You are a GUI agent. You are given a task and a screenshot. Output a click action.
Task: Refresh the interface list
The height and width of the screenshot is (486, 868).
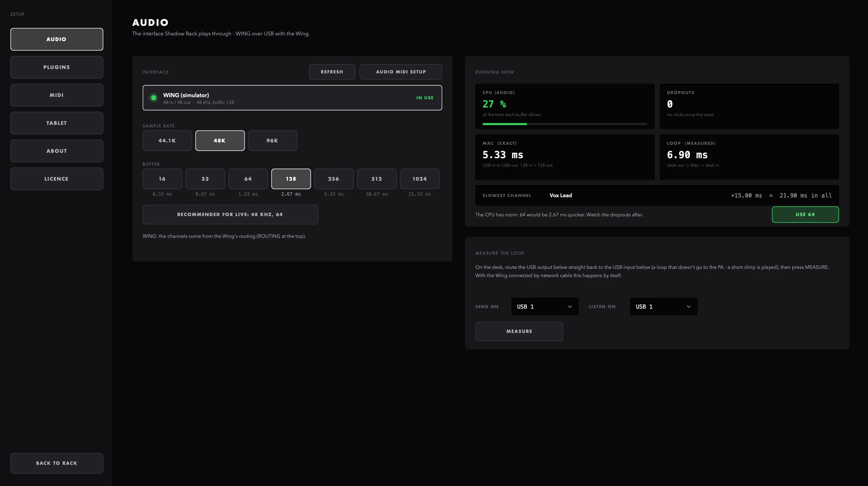[332, 72]
